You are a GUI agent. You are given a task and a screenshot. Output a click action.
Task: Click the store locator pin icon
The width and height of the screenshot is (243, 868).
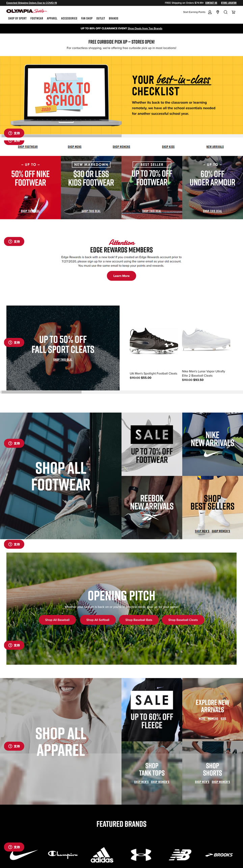point(218,12)
